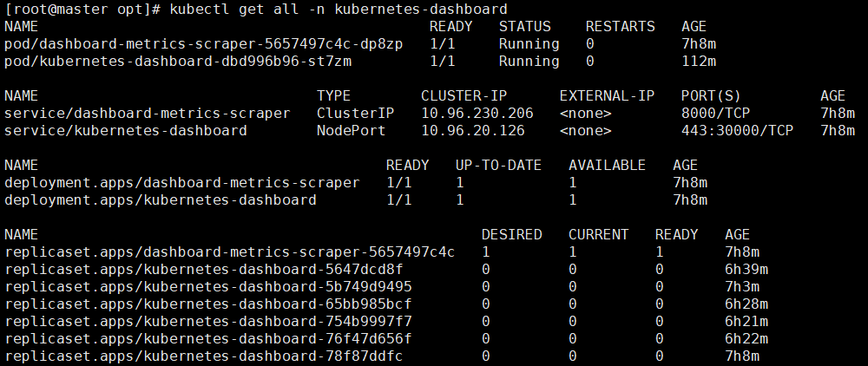Click the RESTARTS column header

(620, 27)
